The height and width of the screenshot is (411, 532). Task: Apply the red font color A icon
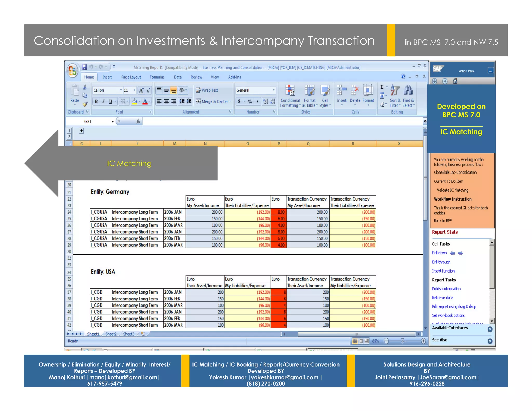click(x=145, y=101)
